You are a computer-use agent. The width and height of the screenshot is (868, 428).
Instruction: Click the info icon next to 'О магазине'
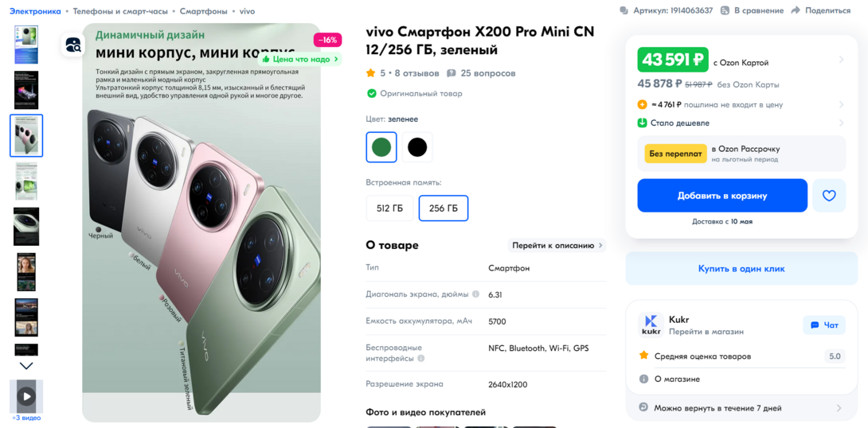643,379
